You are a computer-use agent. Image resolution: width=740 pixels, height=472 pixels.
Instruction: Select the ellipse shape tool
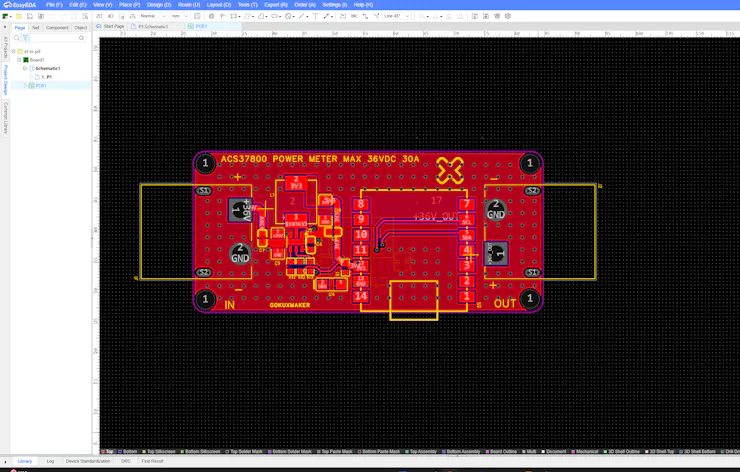(x=274, y=16)
